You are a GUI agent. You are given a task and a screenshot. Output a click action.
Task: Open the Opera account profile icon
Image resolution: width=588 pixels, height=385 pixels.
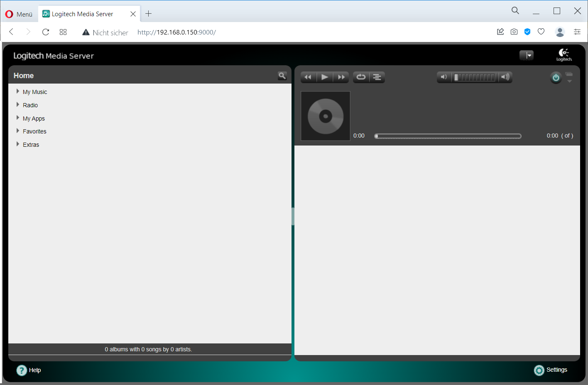coord(560,32)
